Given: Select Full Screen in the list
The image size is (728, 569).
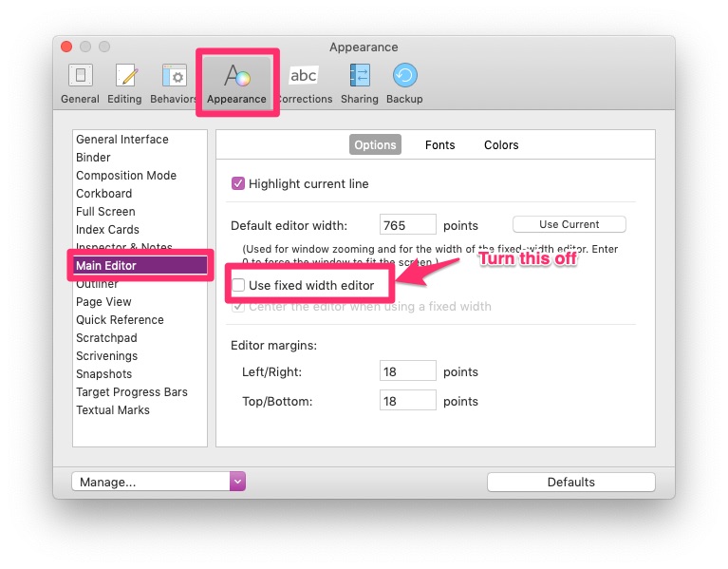Looking at the screenshot, I should click(140, 212).
